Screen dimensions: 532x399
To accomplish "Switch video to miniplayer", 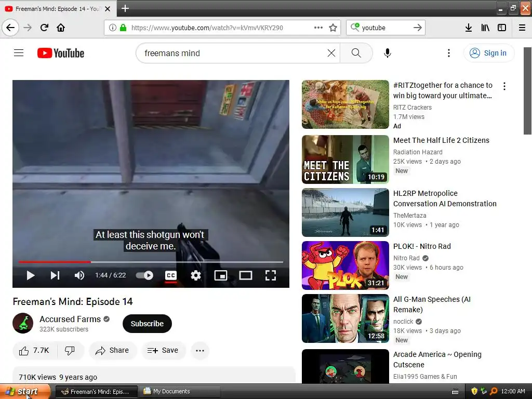I will point(221,275).
